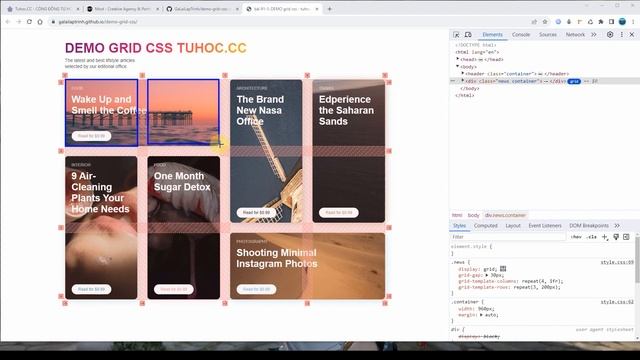The height and width of the screenshot is (360, 640).
Task: Expand the head element node
Action: tap(458, 59)
